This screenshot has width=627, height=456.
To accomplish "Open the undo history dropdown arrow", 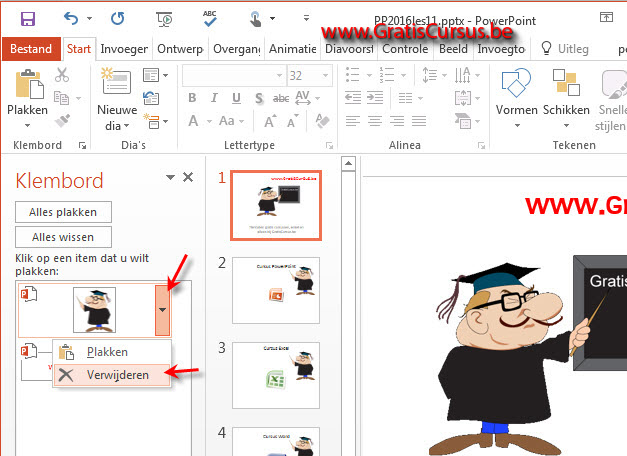I will (x=90, y=18).
